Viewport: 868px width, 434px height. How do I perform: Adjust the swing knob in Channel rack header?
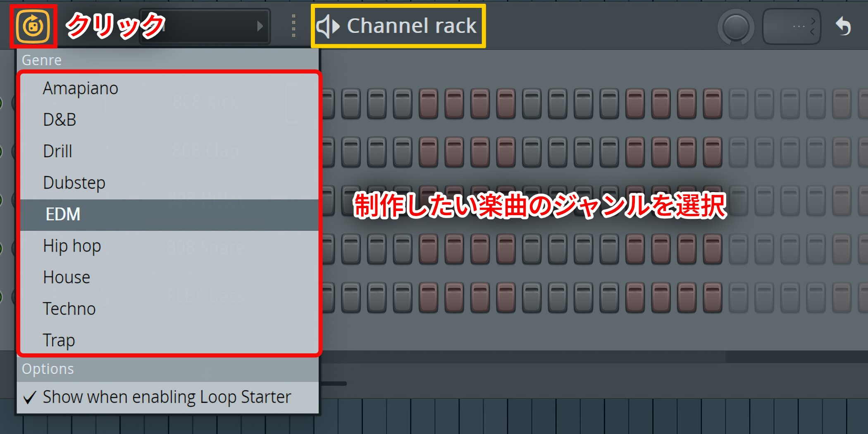pyautogui.click(x=736, y=27)
